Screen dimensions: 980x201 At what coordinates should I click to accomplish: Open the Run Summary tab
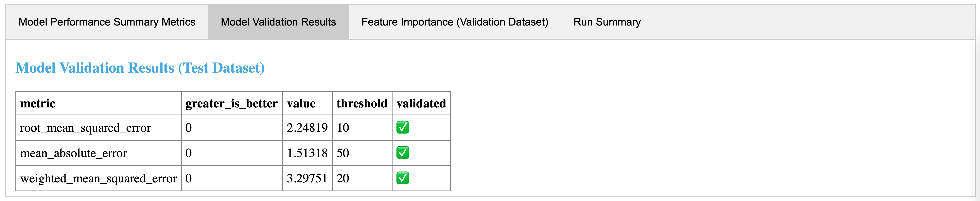pos(607,22)
